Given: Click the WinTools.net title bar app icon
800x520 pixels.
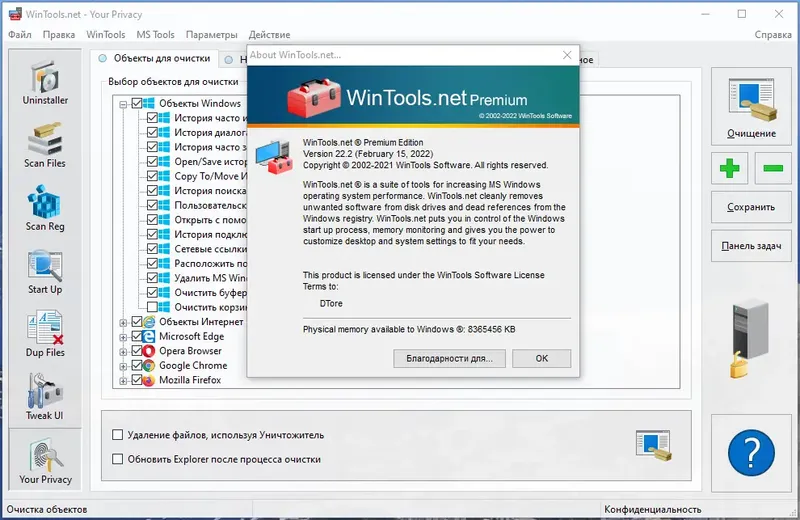Looking at the screenshot, I should [15, 14].
